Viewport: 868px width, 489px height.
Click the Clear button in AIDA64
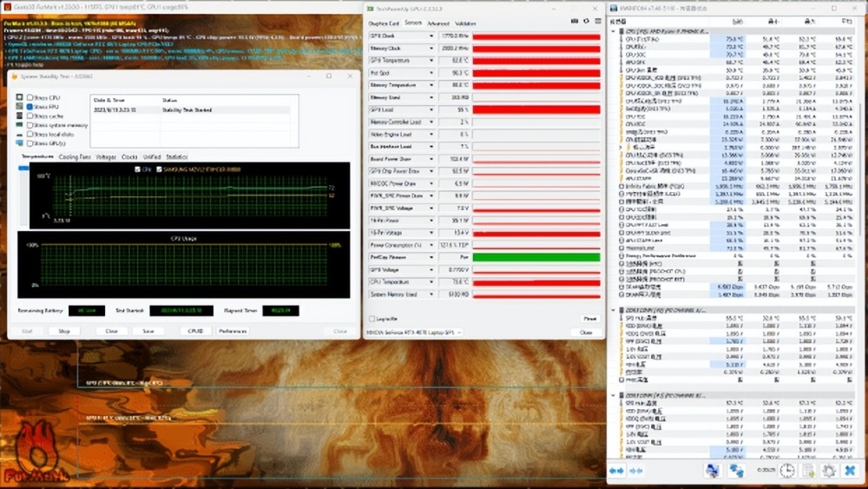[112, 331]
